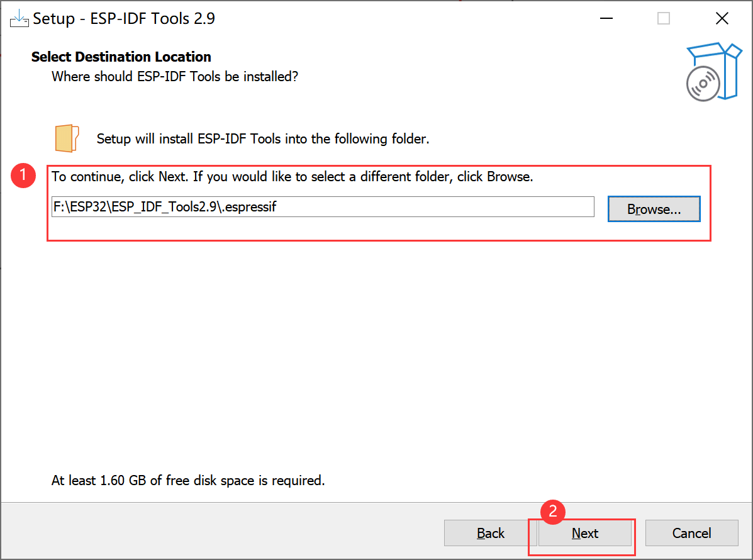Click the Select Destination Location heading
Screen dimensions: 753x560
(x=121, y=57)
